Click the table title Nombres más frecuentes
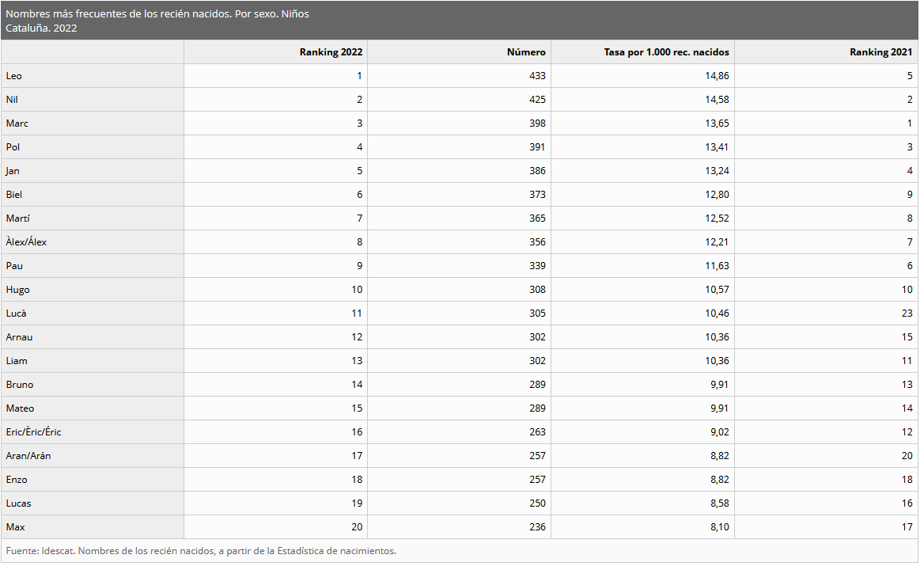 coord(157,13)
